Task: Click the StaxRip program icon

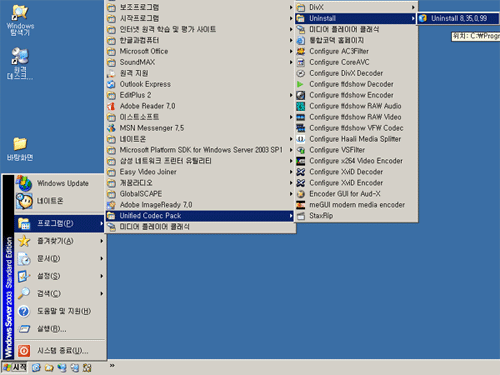Action: tap(301, 216)
